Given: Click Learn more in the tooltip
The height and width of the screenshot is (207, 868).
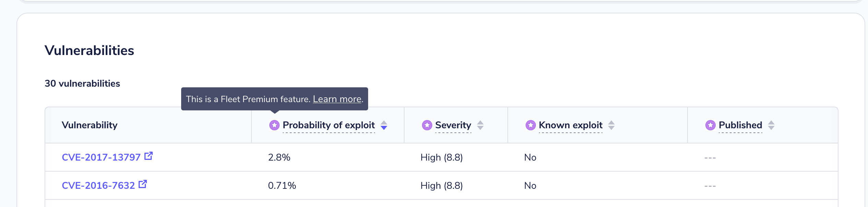Looking at the screenshot, I should (x=337, y=99).
